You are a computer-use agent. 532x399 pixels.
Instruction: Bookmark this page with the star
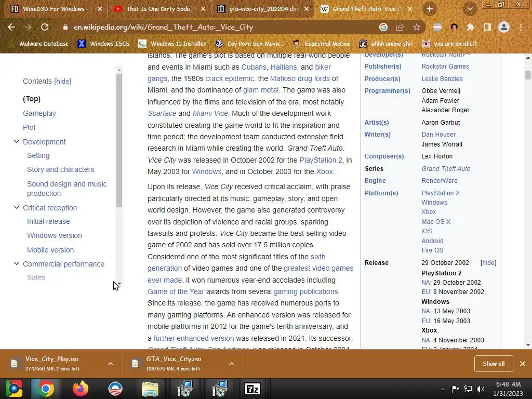click(x=417, y=27)
